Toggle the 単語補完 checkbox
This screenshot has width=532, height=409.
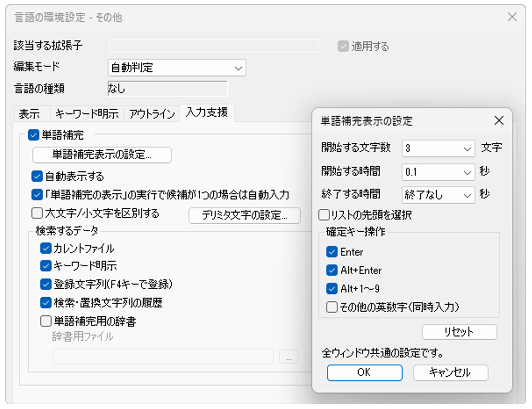(x=34, y=135)
